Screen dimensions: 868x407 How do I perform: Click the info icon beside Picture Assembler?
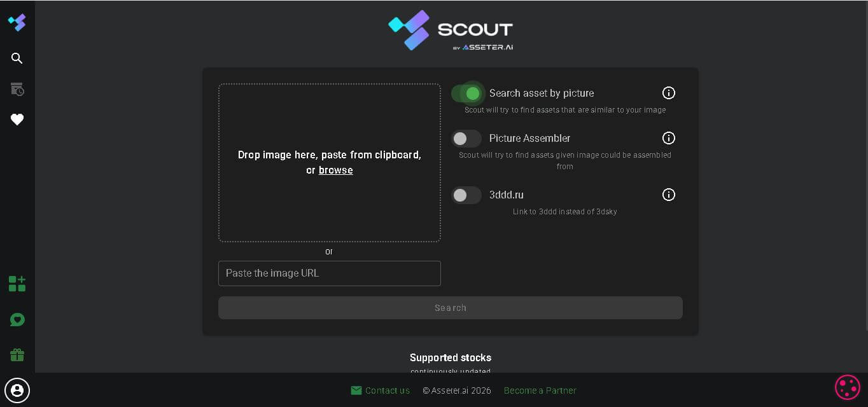669,138
